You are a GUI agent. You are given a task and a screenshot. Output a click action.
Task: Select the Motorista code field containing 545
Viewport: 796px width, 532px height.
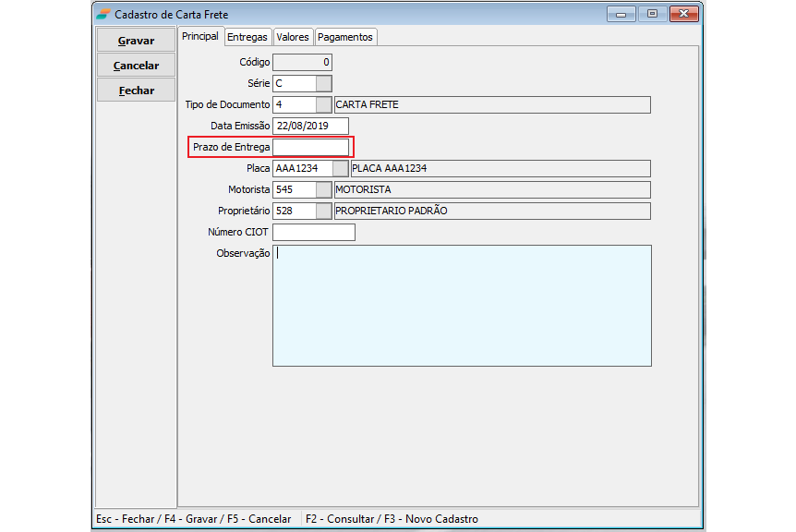click(x=294, y=189)
